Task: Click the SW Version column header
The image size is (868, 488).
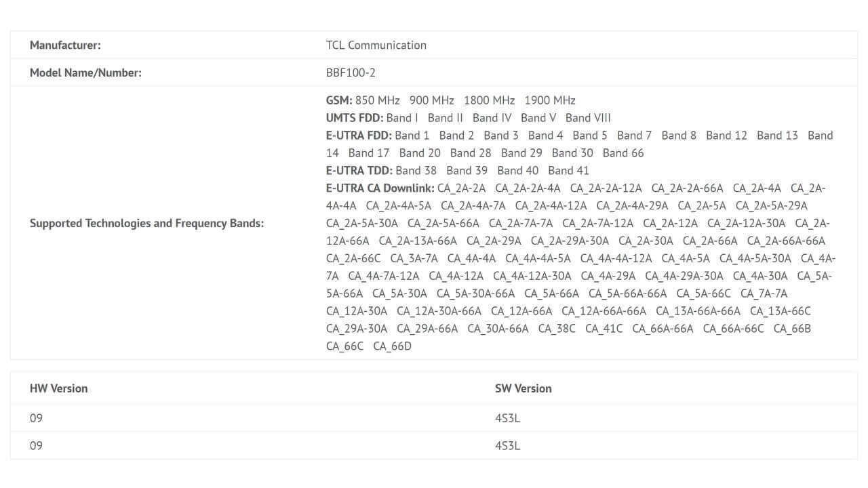Action: click(523, 388)
